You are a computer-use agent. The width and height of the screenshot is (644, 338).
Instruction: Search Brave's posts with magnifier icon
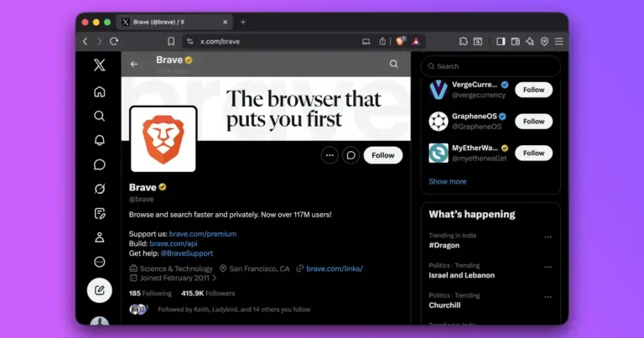[x=394, y=64]
